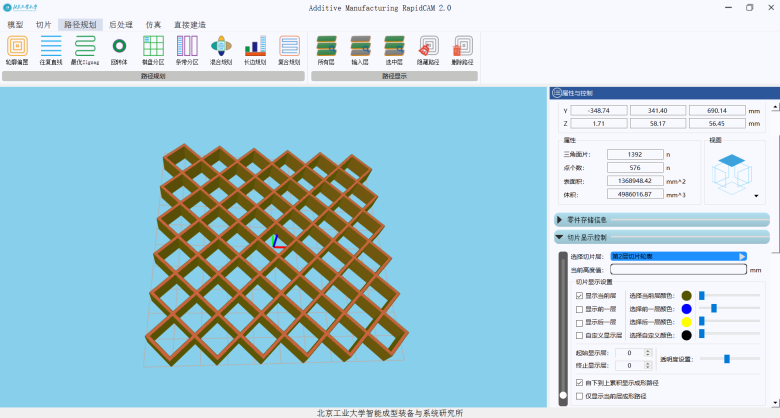
Task: Click the 隐藏路径 hide path icon
Action: (428, 46)
